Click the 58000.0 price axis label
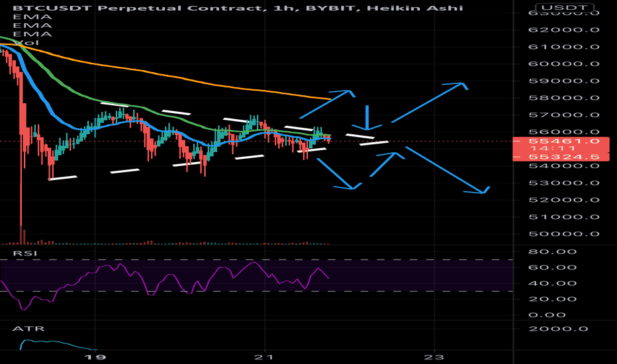Screen dimensions: 617x364 coord(564,98)
